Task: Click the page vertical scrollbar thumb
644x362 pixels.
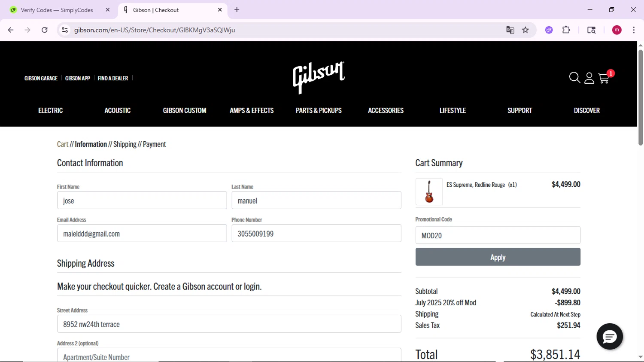Action: 640,98
